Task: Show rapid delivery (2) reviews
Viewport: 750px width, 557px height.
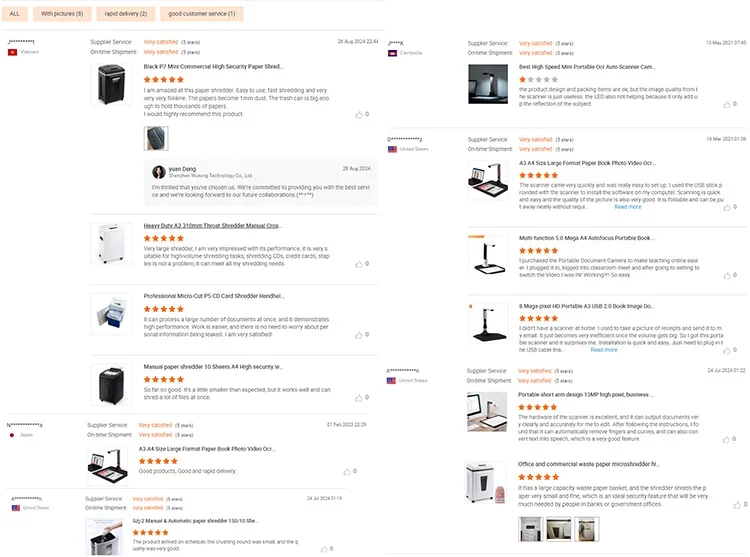Action: coord(126,14)
